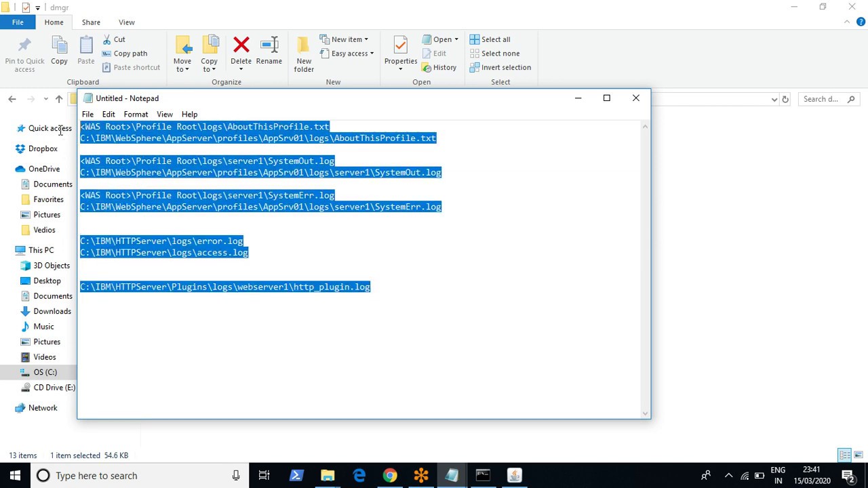868x488 pixels.
Task: Click Paste shortcut in the ribbon
Action: click(x=131, y=67)
